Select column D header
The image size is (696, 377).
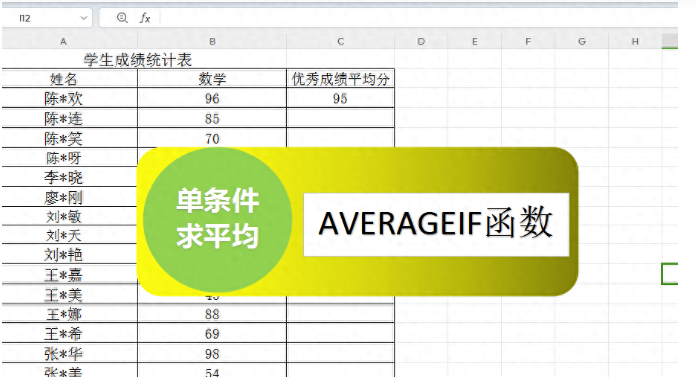coord(421,41)
